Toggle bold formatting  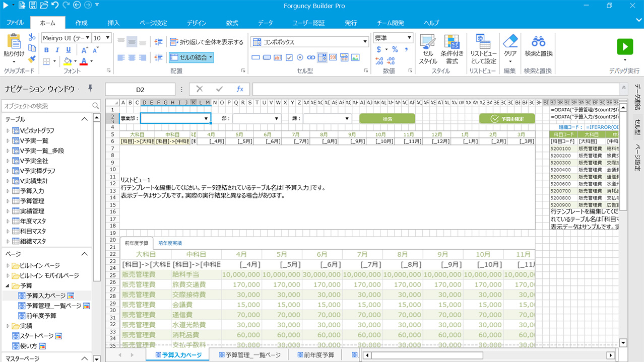pos(46,50)
